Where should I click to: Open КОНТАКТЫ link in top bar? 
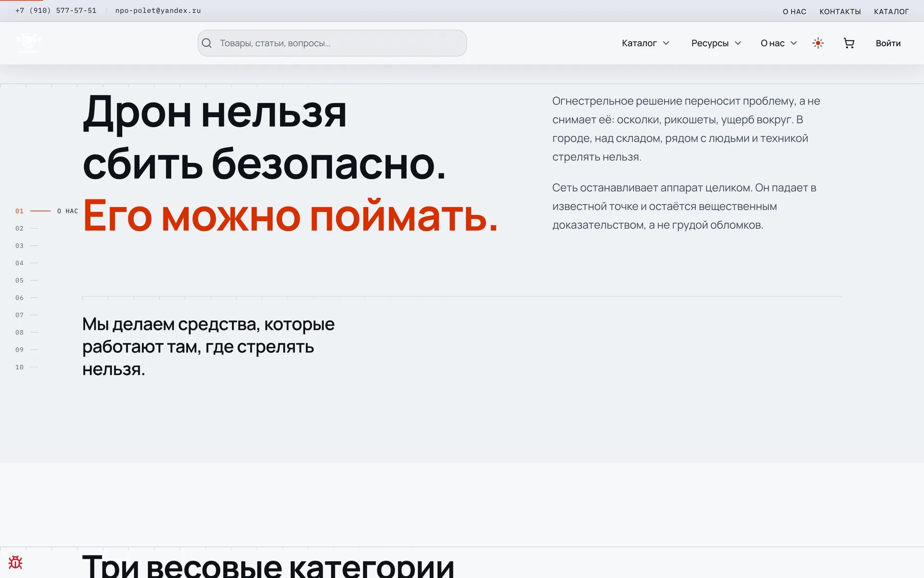[840, 12]
